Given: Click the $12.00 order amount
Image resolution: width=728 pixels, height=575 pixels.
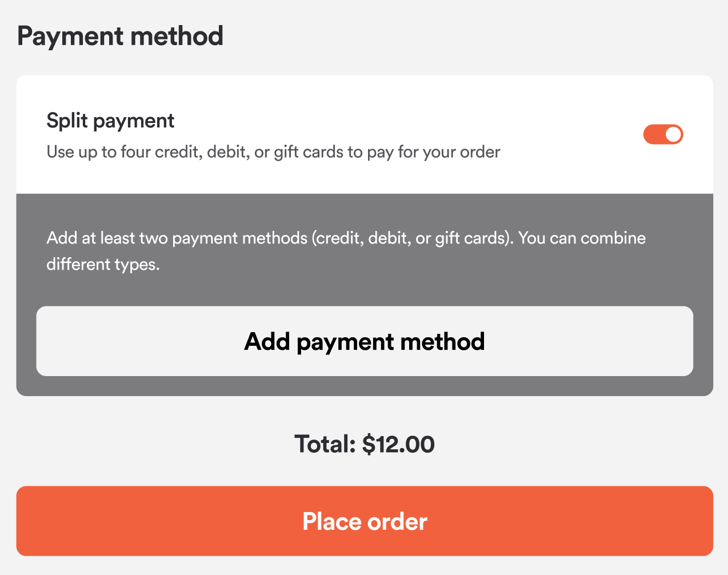Looking at the screenshot, I should click(x=398, y=444).
